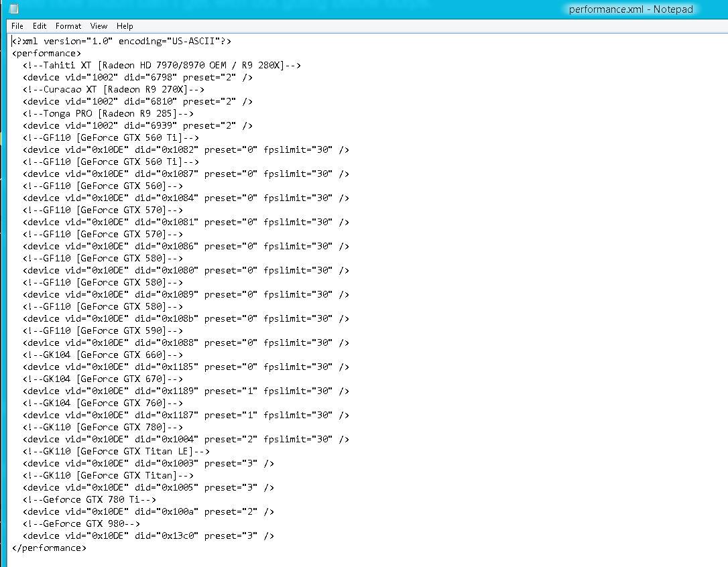Click the Tahiti XT Radeon HD 7970 comment
This screenshot has width=728, height=567.
pos(162,65)
